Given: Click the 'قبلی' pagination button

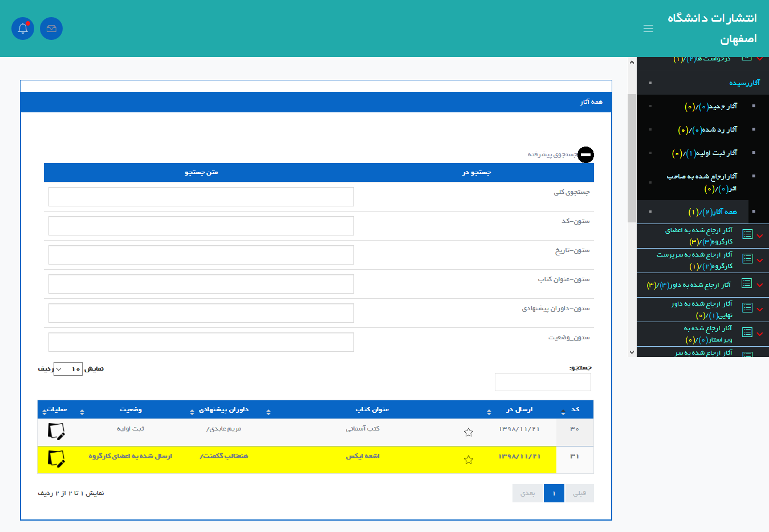Looking at the screenshot, I should (579, 493).
